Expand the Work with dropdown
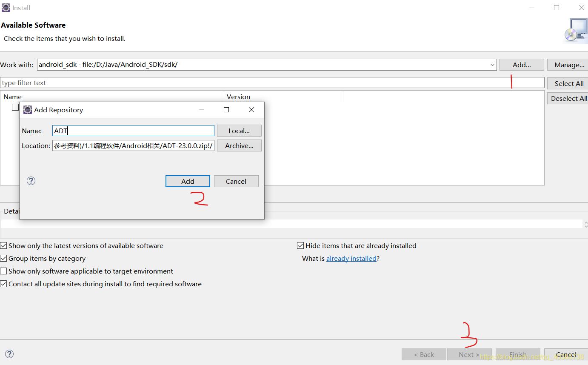The image size is (588, 365). click(x=492, y=65)
